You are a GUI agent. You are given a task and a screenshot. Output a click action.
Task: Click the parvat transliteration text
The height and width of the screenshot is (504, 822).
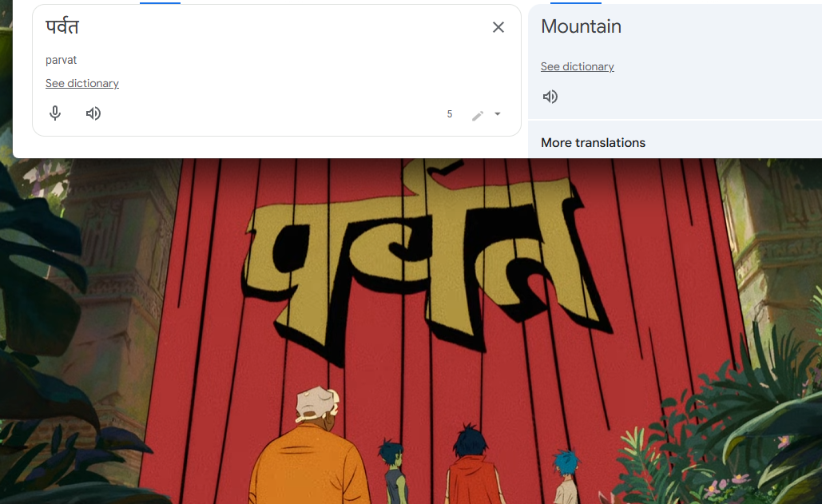(61, 60)
